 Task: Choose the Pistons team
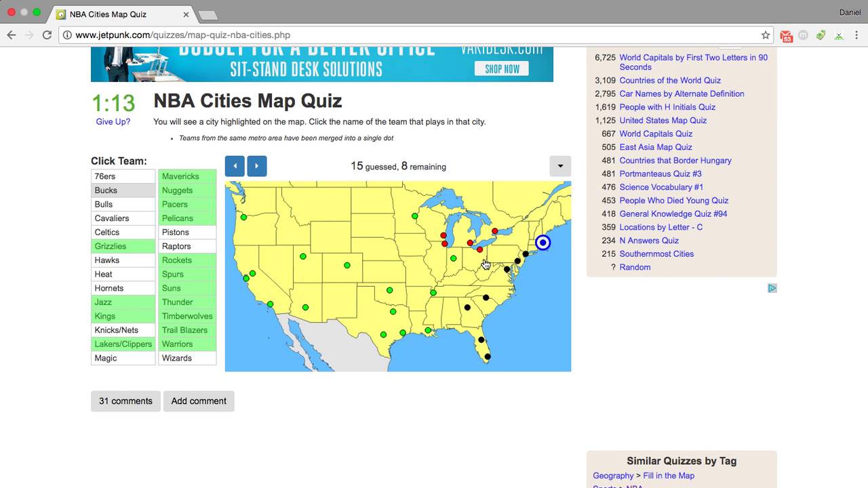tap(187, 232)
